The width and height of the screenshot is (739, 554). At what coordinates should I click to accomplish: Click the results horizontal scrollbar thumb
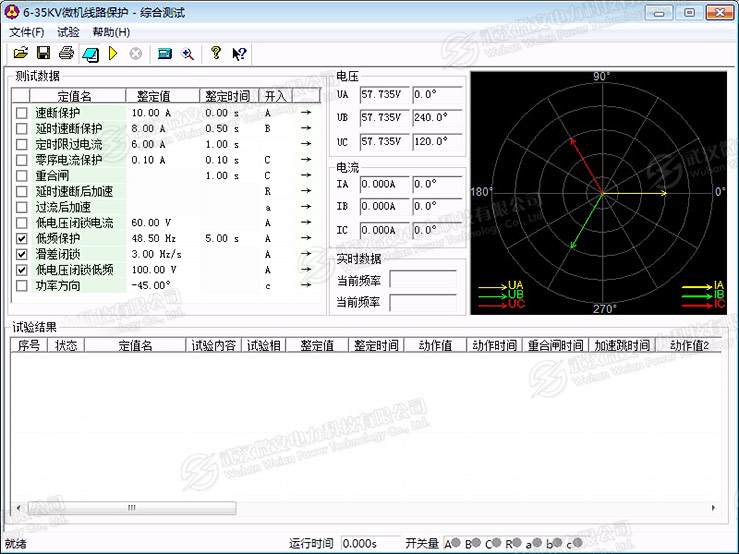tap(130, 508)
